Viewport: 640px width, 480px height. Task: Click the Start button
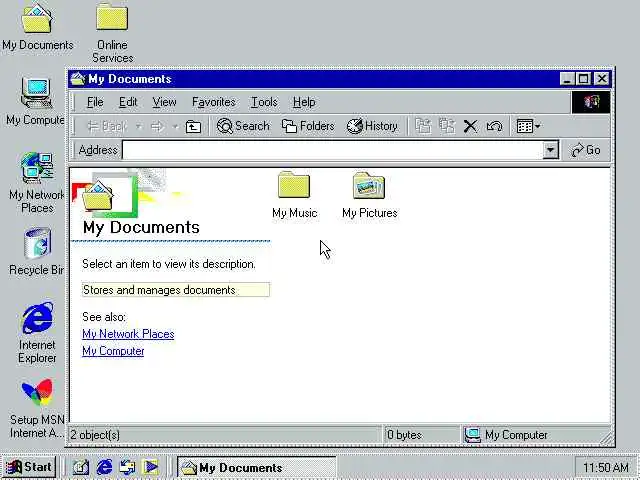[x=29, y=467]
